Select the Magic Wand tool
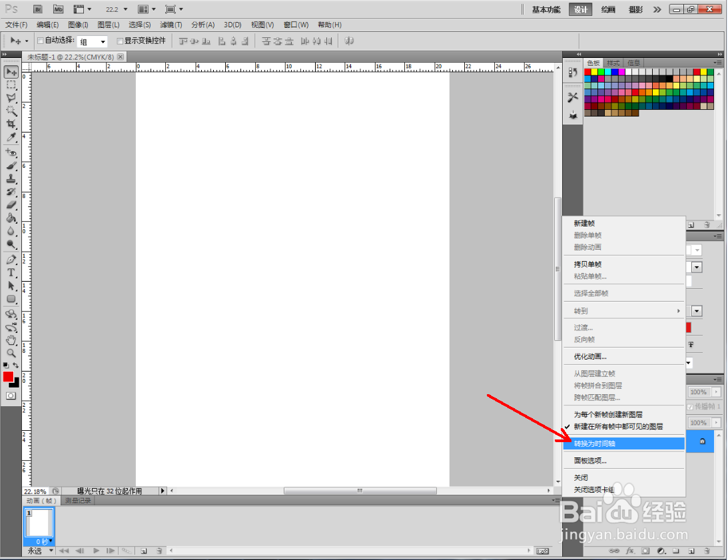Image resolution: width=728 pixels, height=560 pixels. (x=11, y=111)
